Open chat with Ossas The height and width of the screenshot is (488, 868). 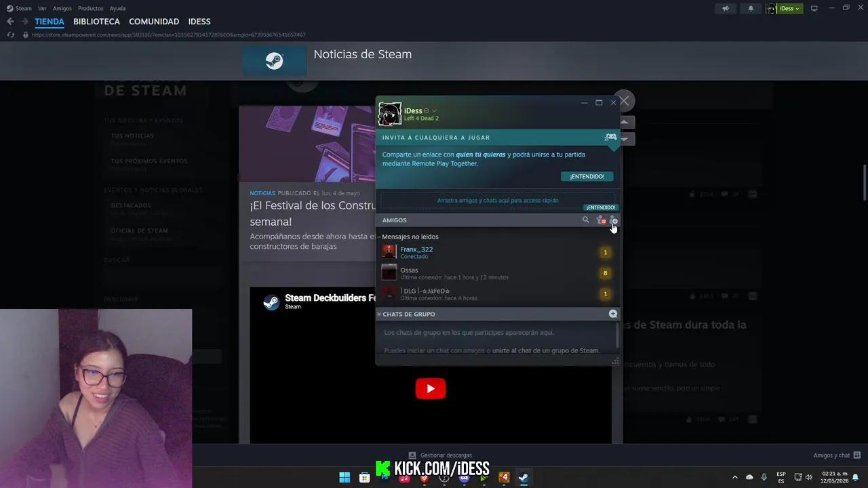point(497,273)
